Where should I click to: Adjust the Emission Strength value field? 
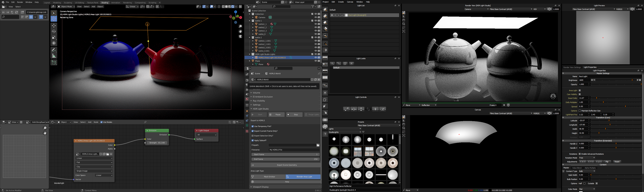[x=157, y=143]
